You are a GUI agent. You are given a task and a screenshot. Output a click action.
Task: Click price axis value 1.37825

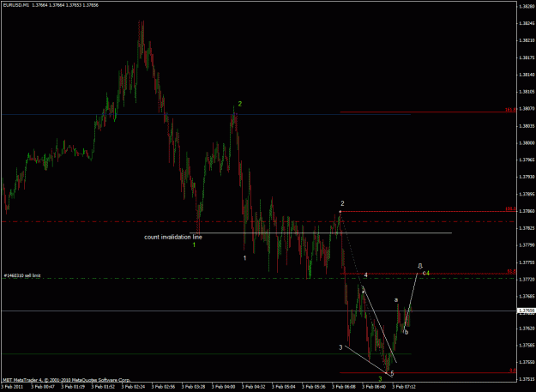point(525,228)
